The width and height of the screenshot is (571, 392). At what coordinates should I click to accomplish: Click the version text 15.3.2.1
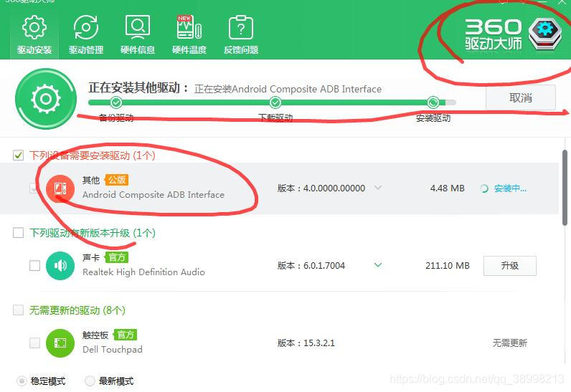[x=319, y=343]
